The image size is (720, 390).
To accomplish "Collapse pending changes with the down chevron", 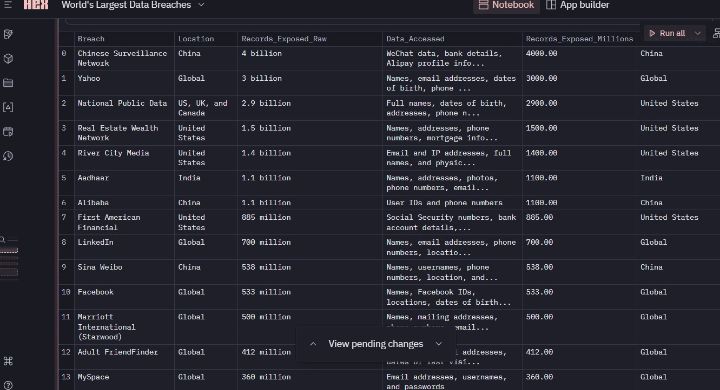I will pyautogui.click(x=439, y=344).
